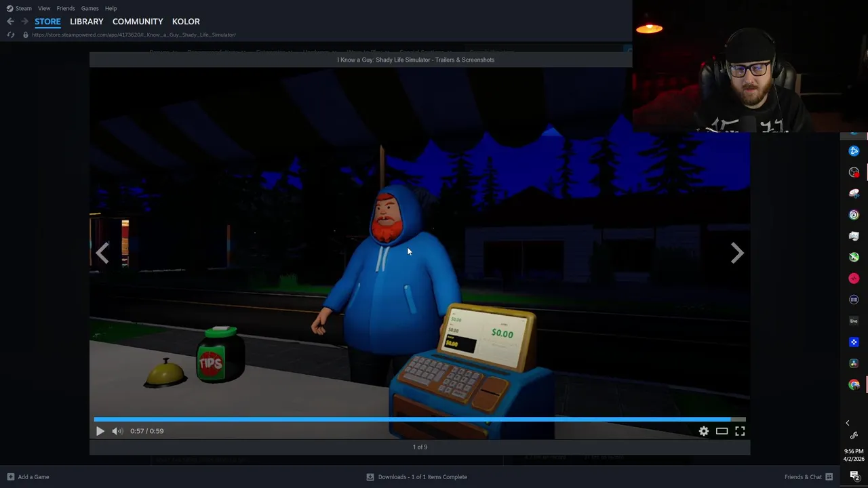Reload the store page
This screenshot has width=868, height=488.
click(10, 35)
